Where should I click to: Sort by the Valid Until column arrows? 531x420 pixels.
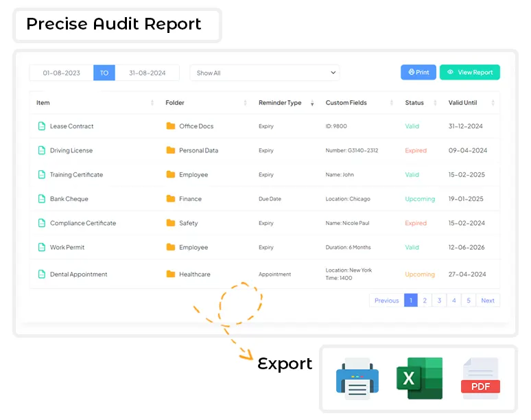point(493,103)
